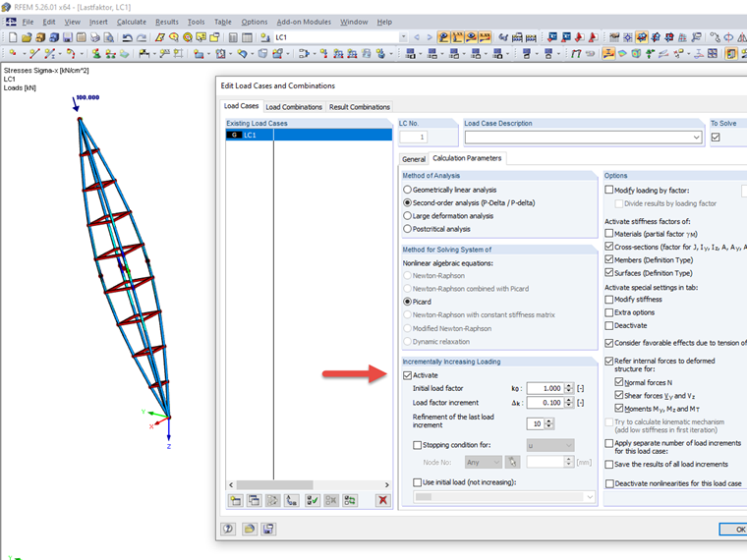The width and height of the screenshot is (747, 560).
Task: Click the Load factor increment value field
Action: 546,403
